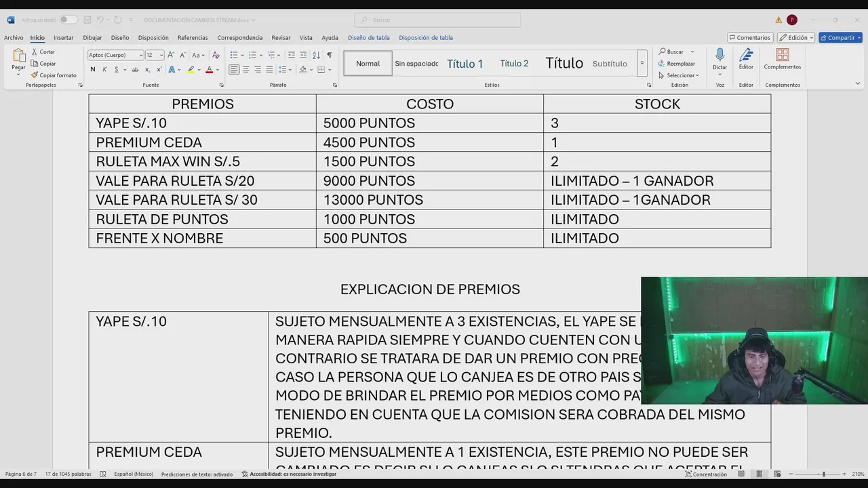Click the Pegar (paste) clipboard icon
The height and width of the screenshot is (488, 868).
click(x=18, y=56)
